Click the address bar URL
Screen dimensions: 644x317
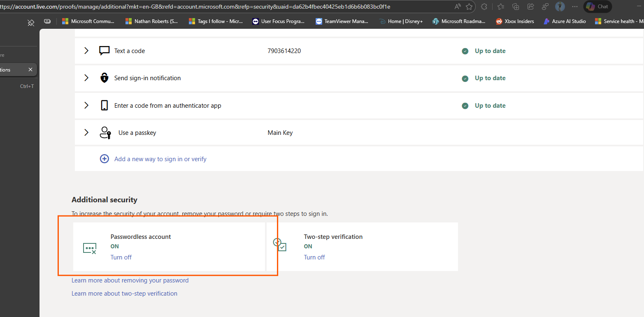tap(195, 7)
